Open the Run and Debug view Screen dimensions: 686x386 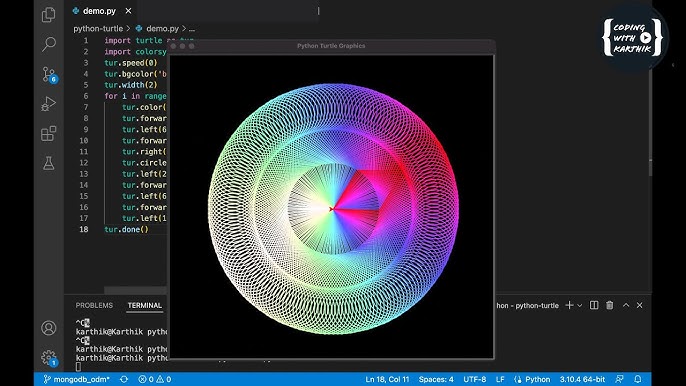[x=49, y=104]
